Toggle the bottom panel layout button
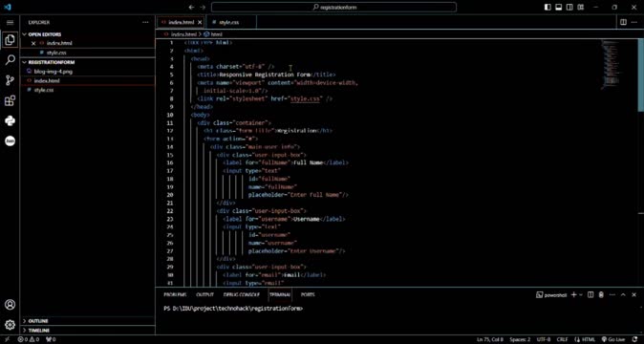The image size is (644, 344). click(x=559, y=7)
